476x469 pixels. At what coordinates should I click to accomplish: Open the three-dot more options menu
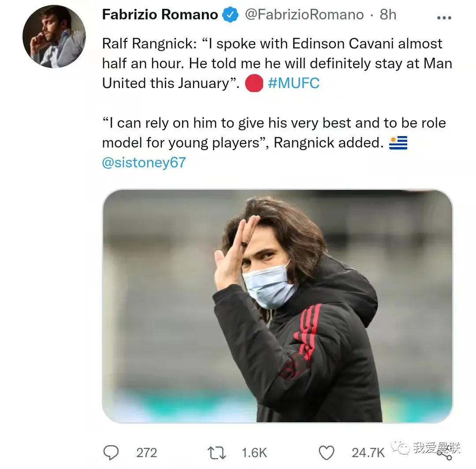click(x=444, y=18)
